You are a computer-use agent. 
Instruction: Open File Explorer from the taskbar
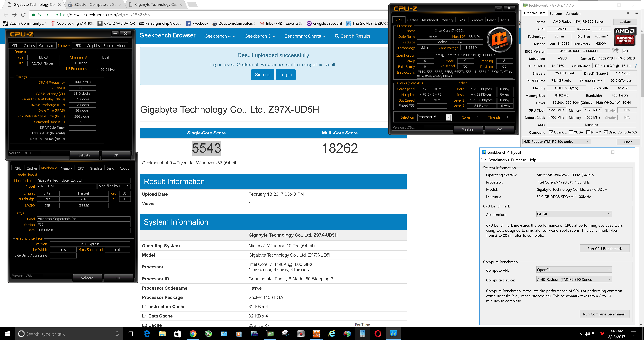click(x=162, y=334)
